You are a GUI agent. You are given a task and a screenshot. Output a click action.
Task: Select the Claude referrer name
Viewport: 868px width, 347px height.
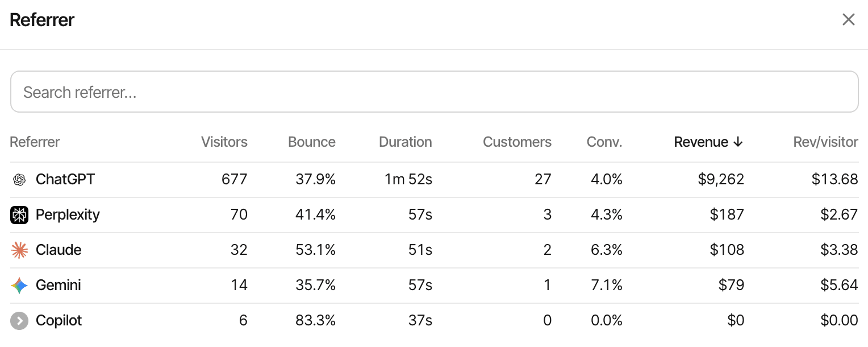point(59,250)
